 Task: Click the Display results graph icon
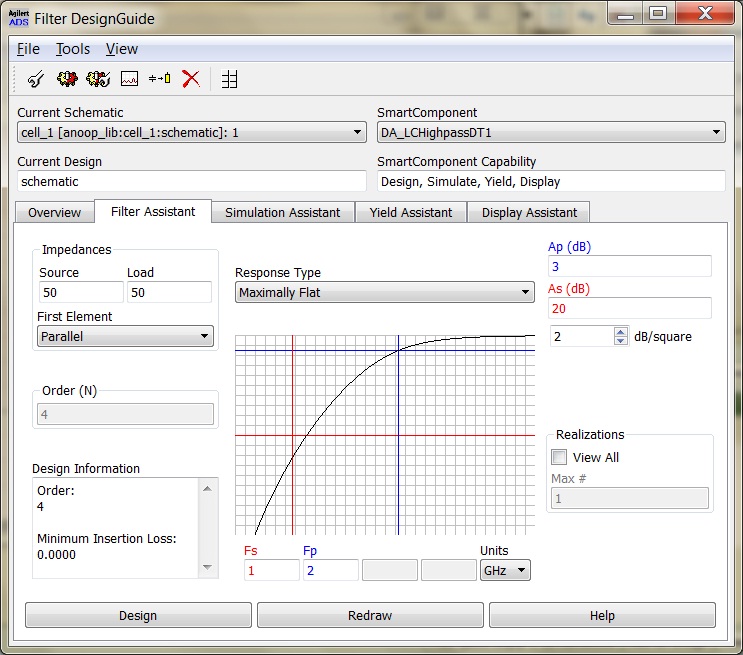coord(129,79)
